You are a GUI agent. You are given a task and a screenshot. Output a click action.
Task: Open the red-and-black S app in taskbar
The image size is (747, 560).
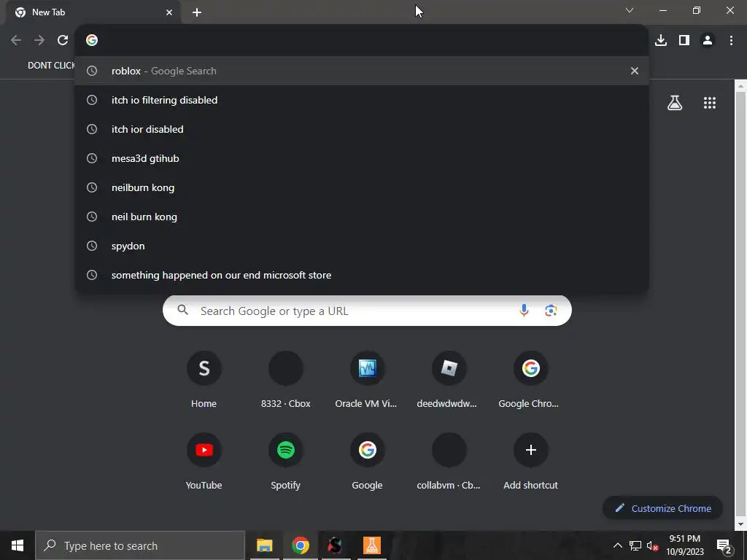336,545
